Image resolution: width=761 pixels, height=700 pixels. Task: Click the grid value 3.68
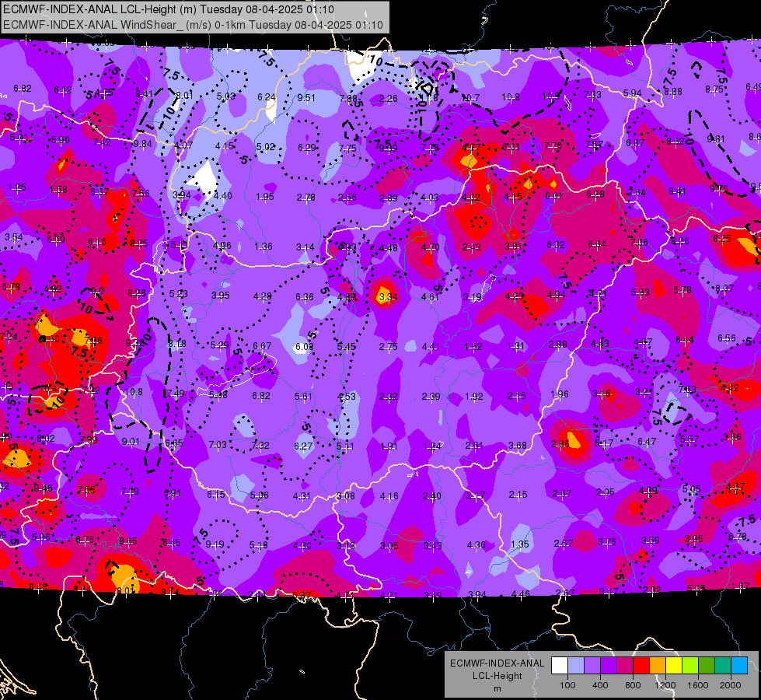point(518,446)
